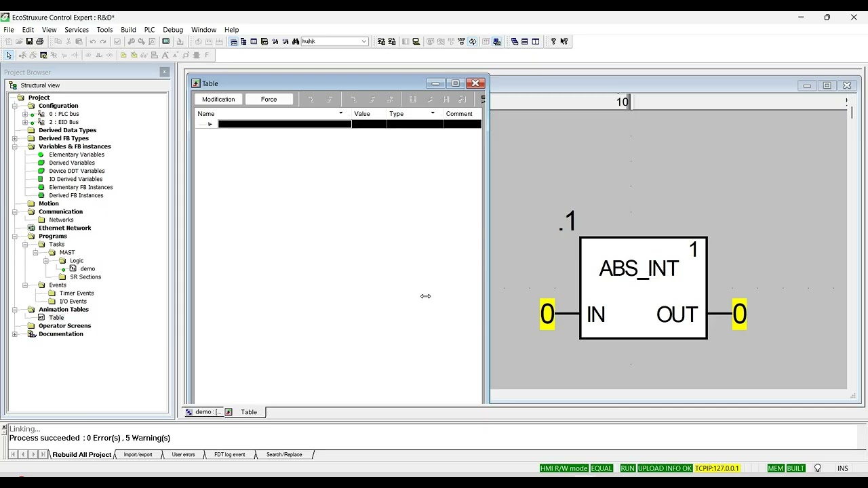Switch to the Table window tab
Image resolution: width=868 pixels, height=488 pixels.
244,412
